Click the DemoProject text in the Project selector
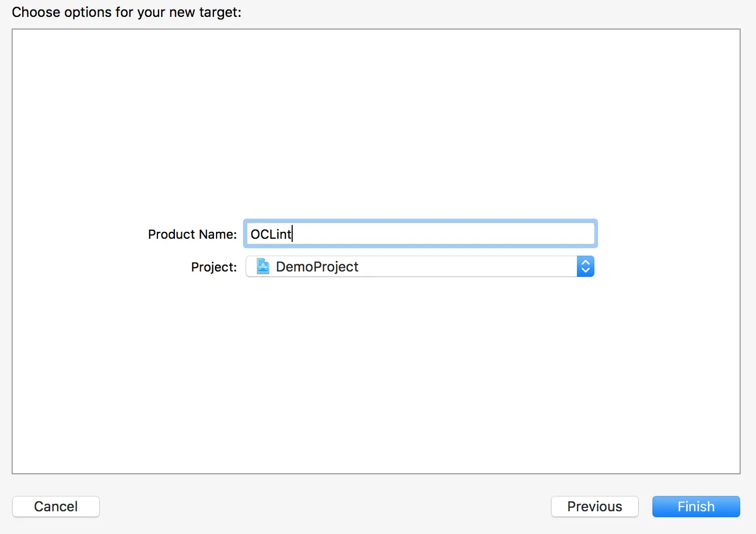756x534 pixels. pos(317,267)
